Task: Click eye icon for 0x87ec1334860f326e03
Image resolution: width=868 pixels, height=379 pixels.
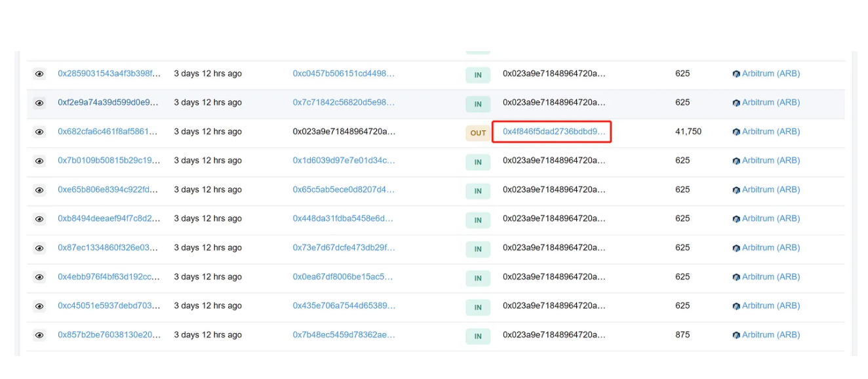Action: pos(39,248)
